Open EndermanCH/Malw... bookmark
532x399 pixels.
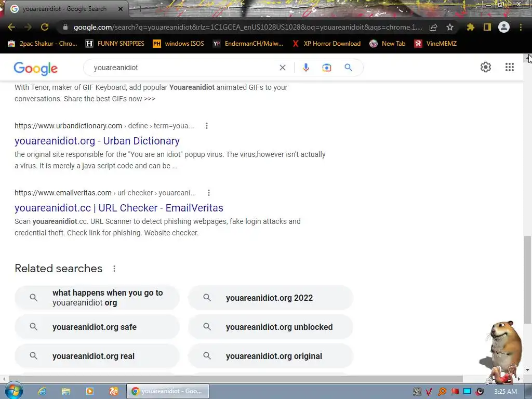pyautogui.click(x=248, y=44)
